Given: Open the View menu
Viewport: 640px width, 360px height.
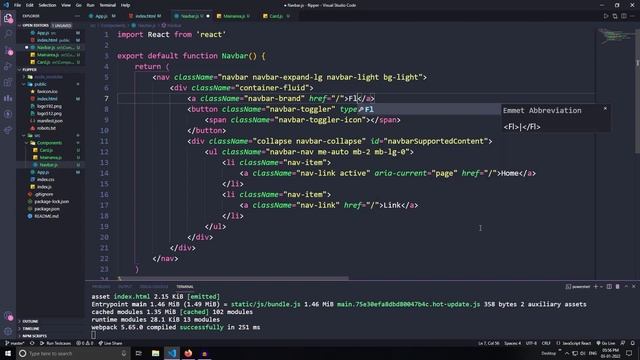Looking at the screenshot, I should click(x=66, y=5).
